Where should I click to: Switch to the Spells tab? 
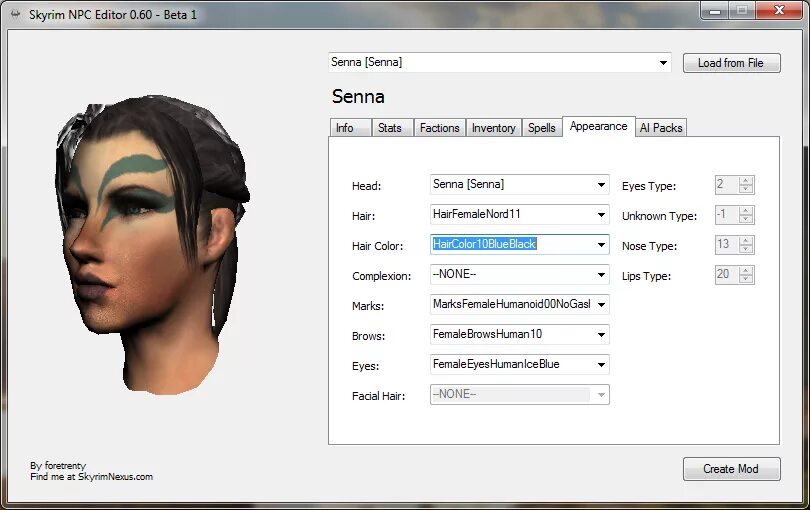(542, 128)
